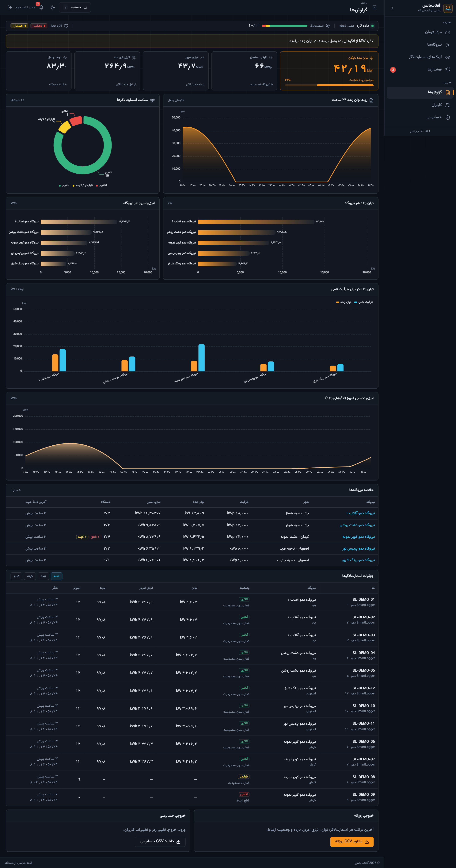The image size is (456, 868).
Task: Click the pulse icon on درصد وصل card
Action: tap(65, 57)
